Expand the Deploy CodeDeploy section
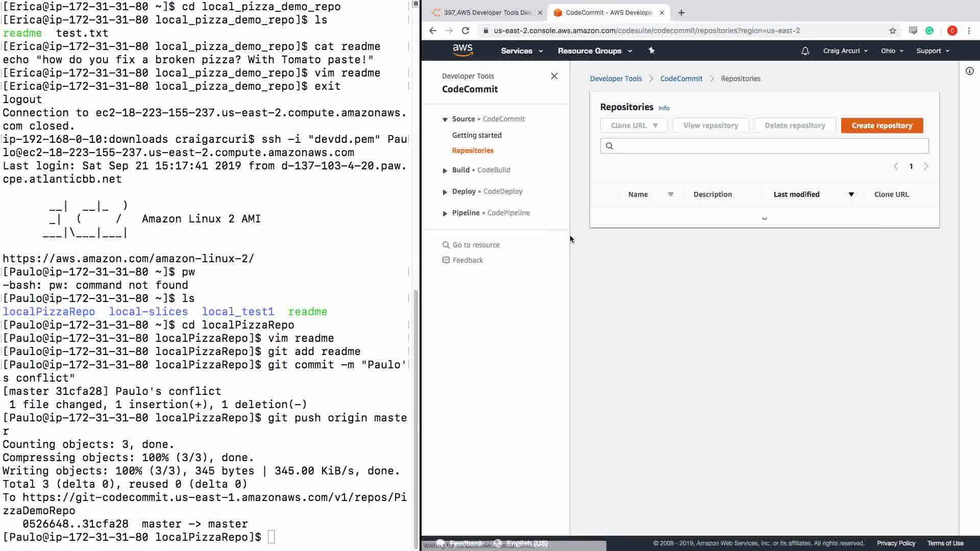 [x=445, y=192]
